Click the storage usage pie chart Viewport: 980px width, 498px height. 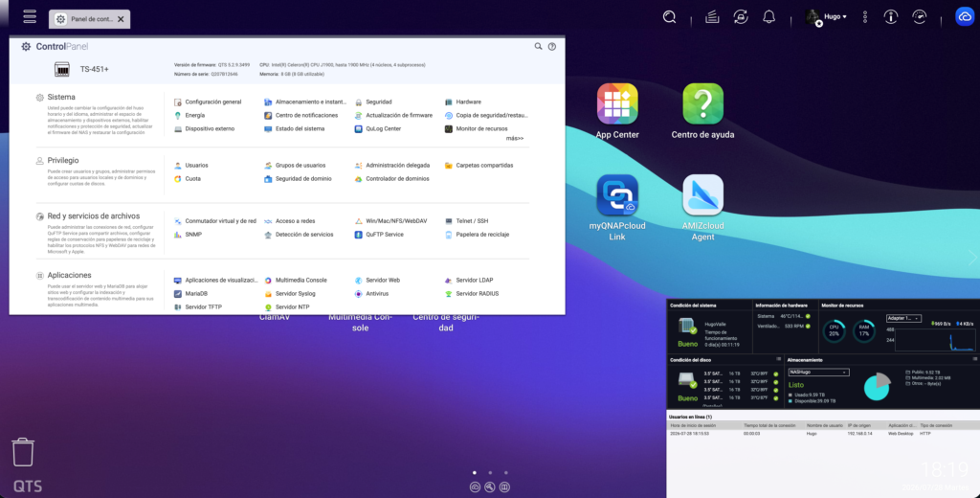[x=877, y=387]
